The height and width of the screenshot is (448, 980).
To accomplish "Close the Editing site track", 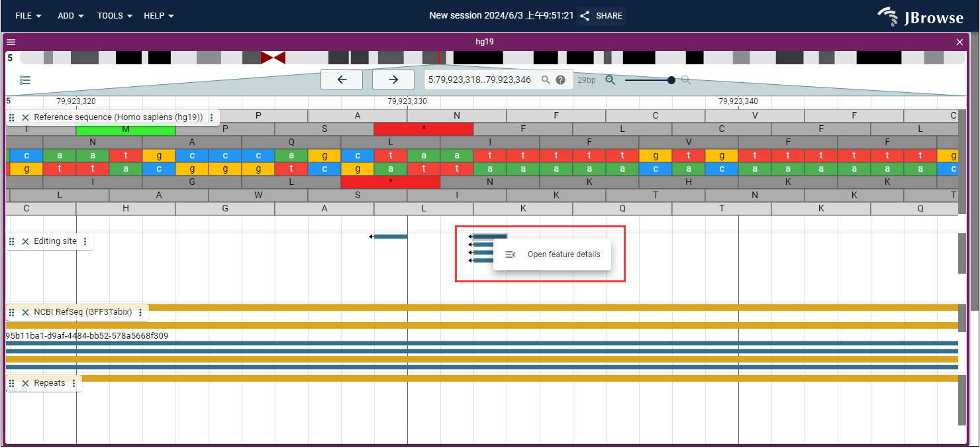I will (x=25, y=242).
